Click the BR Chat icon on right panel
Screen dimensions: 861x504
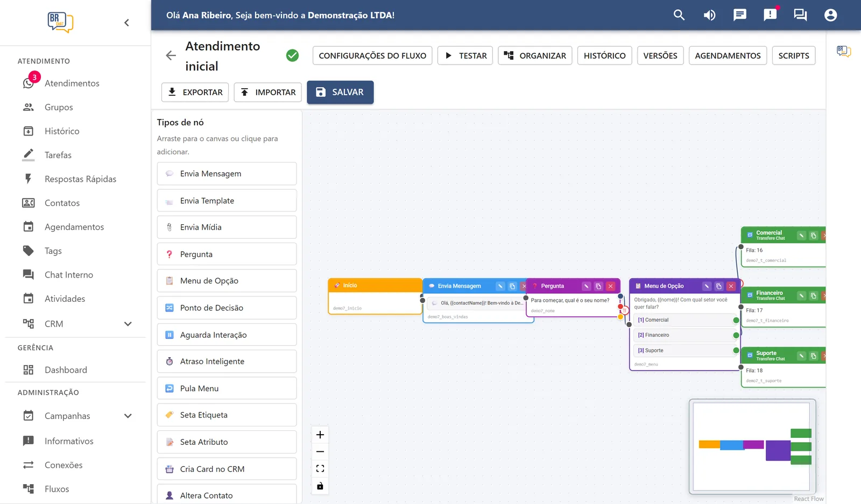click(844, 52)
